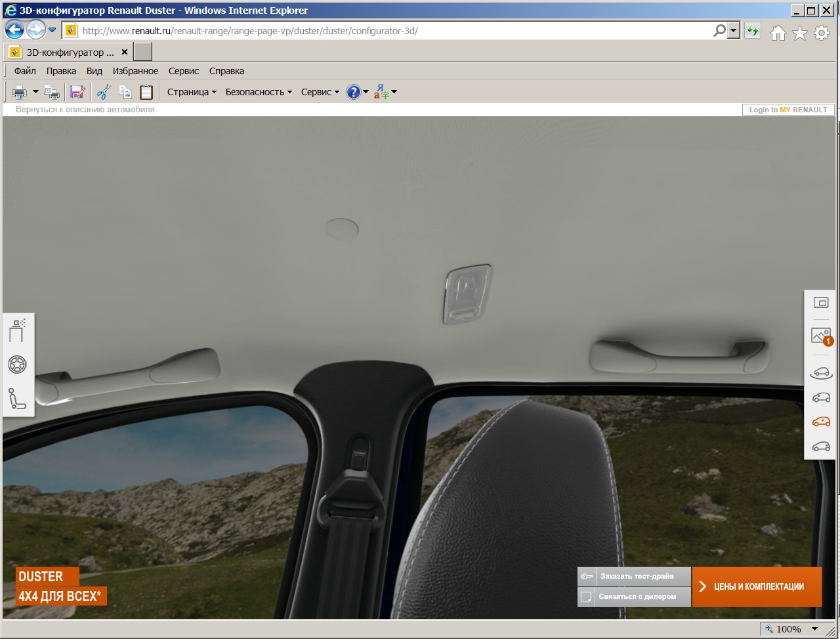Open the seat upholstery options

(18, 399)
